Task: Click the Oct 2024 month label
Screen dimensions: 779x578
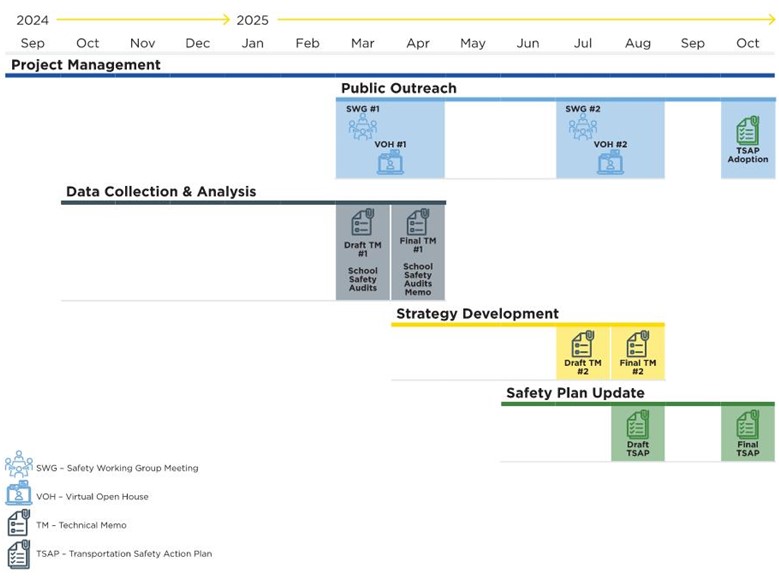Action: pyautogui.click(x=87, y=43)
